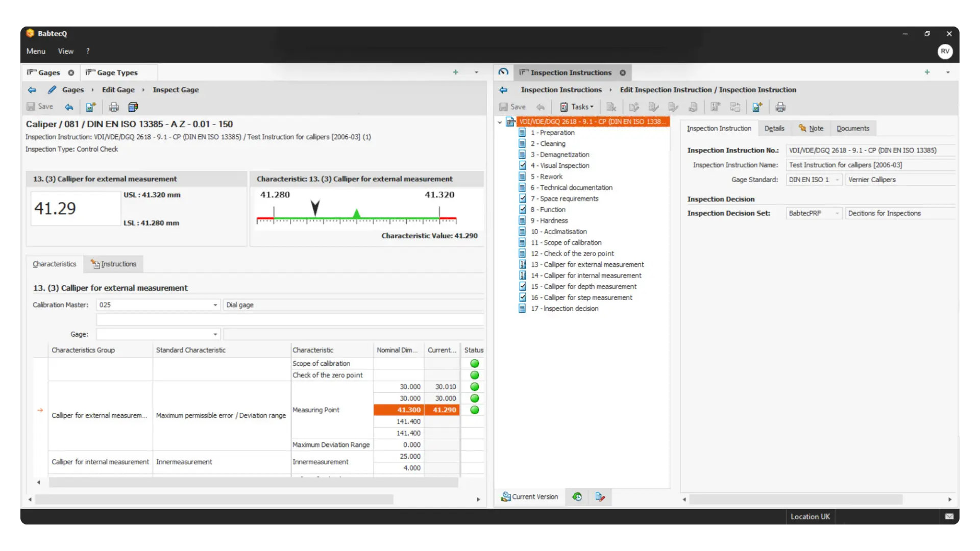Open the Tasks dropdown menu
This screenshot has height=551, width=980.
click(x=577, y=107)
